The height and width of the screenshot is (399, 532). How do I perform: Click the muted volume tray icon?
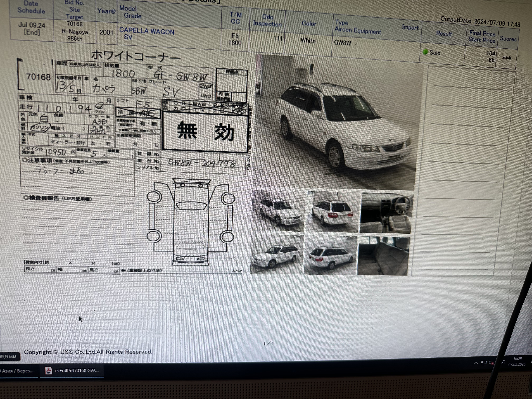click(x=491, y=363)
